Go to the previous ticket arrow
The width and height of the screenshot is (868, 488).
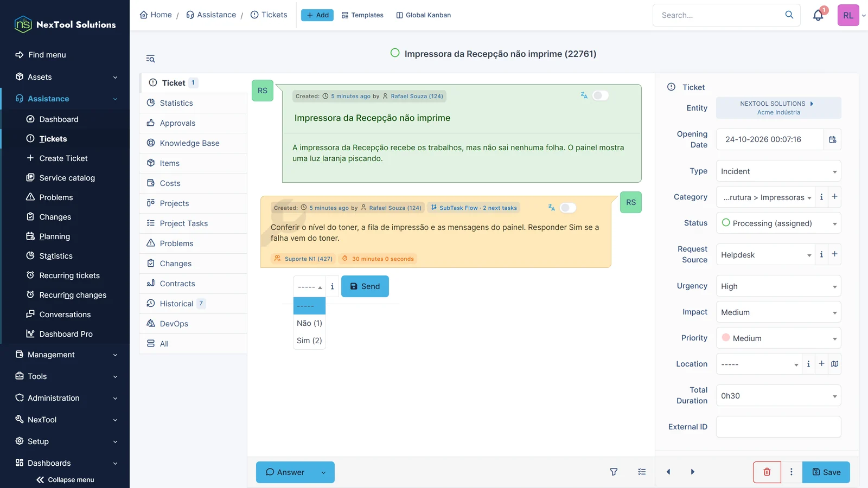pos(668,472)
